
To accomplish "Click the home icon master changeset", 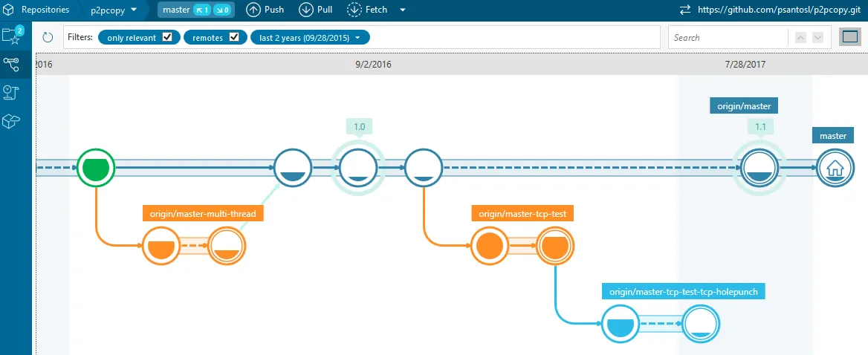I will (834, 169).
